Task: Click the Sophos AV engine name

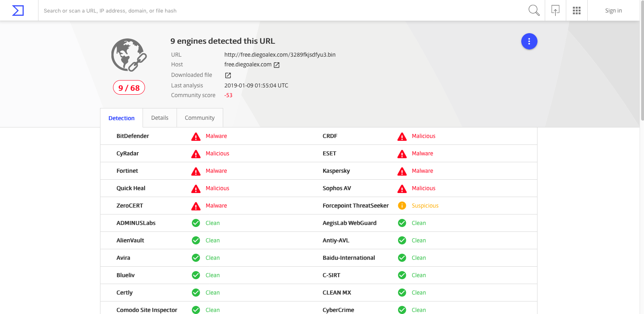Action: pyautogui.click(x=337, y=188)
